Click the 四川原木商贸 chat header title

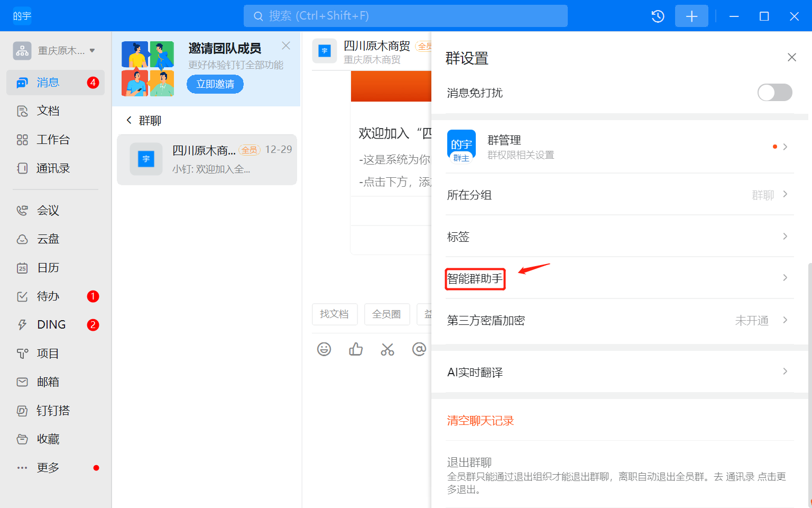click(x=377, y=46)
